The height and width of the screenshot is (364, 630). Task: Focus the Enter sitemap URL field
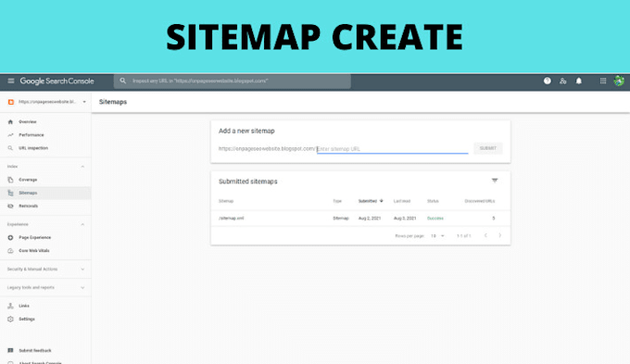[x=393, y=148]
